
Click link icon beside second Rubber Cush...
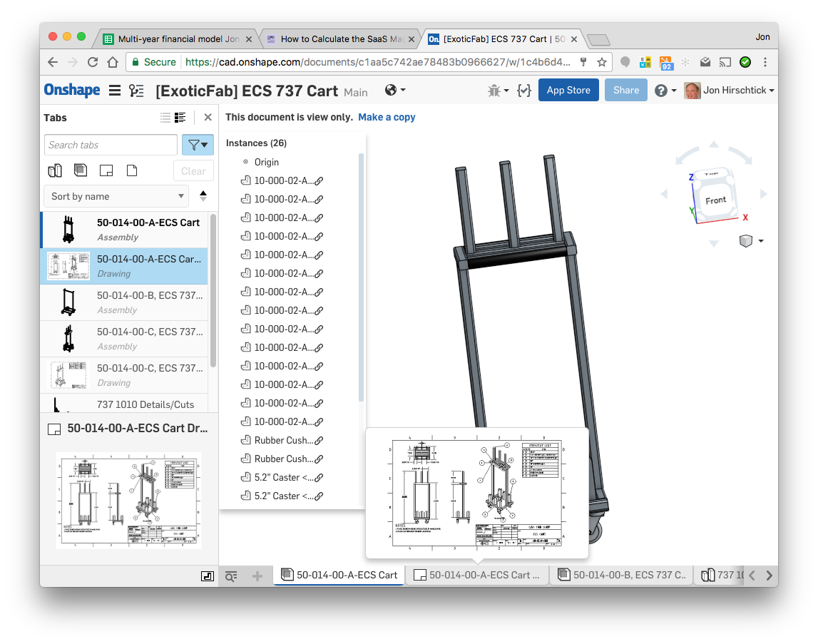point(319,459)
